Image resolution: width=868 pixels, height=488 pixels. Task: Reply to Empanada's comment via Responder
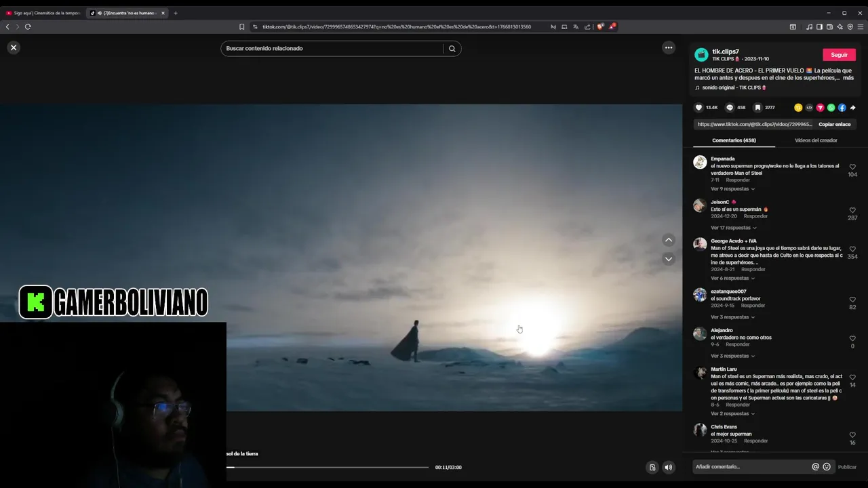click(738, 180)
